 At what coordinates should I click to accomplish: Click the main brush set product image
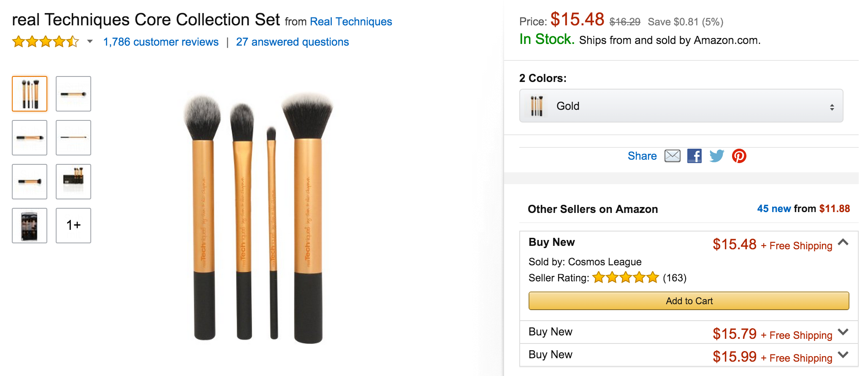coord(258,218)
